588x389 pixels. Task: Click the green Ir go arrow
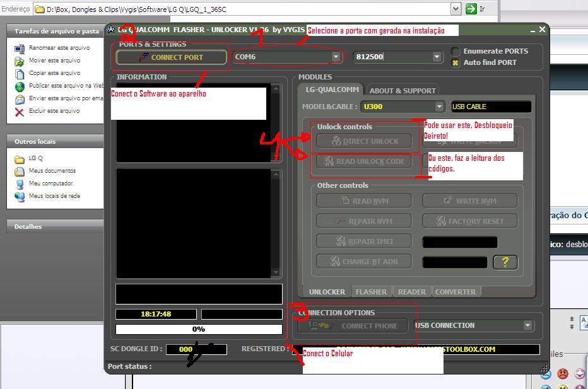471,9
